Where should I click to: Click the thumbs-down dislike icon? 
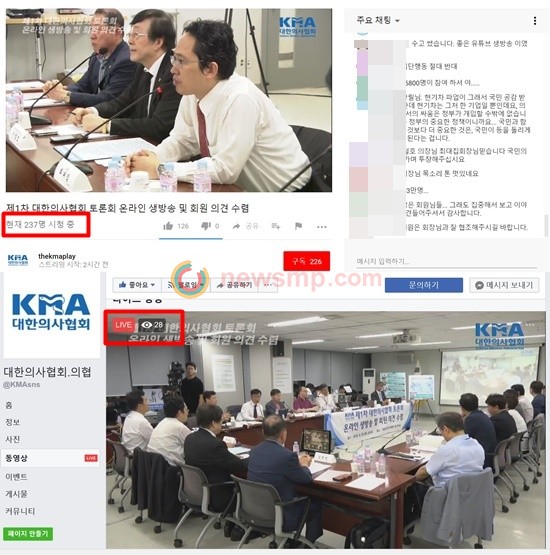coord(206,226)
